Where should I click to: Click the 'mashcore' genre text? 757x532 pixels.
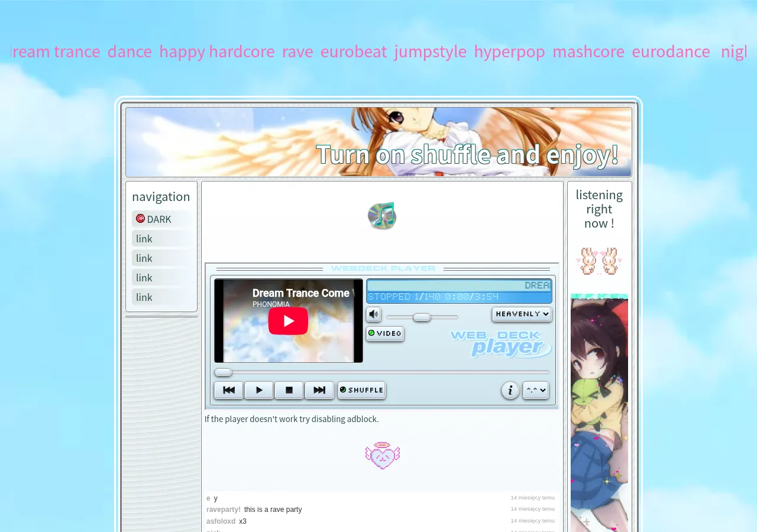(x=588, y=51)
